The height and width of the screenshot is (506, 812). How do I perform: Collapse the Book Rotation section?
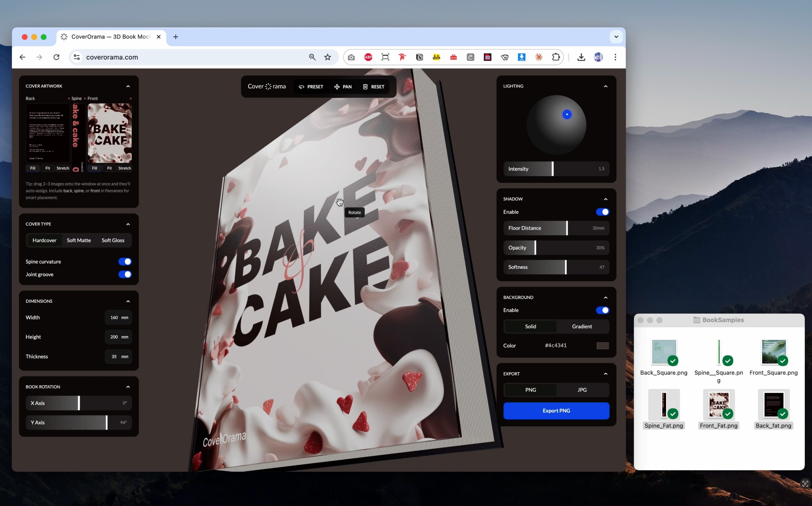tap(128, 387)
